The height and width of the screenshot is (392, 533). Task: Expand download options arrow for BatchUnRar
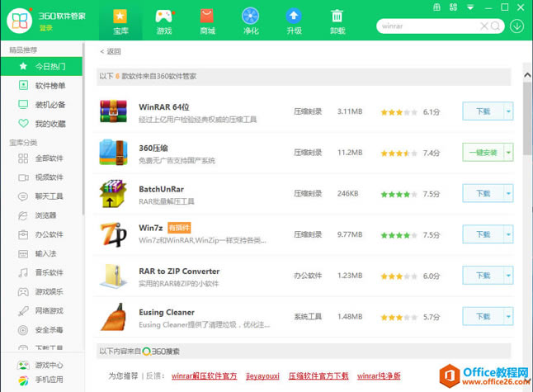click(508, 193)
